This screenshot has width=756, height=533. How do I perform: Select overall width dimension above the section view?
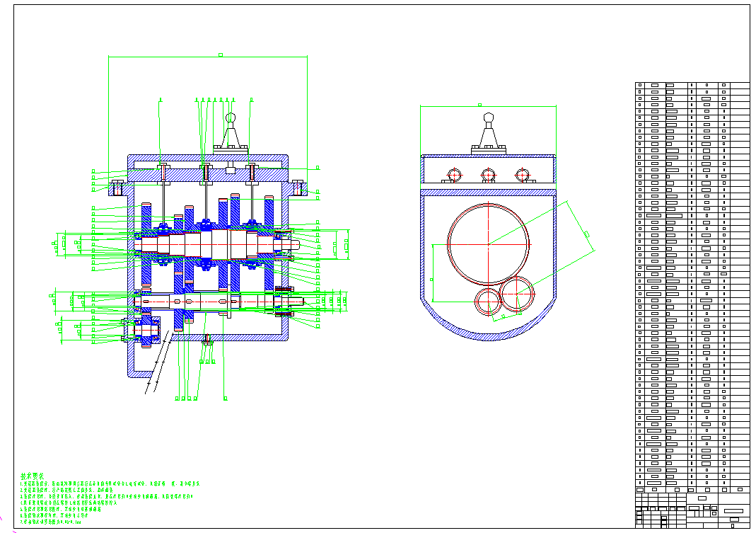[x=221, y=55]
